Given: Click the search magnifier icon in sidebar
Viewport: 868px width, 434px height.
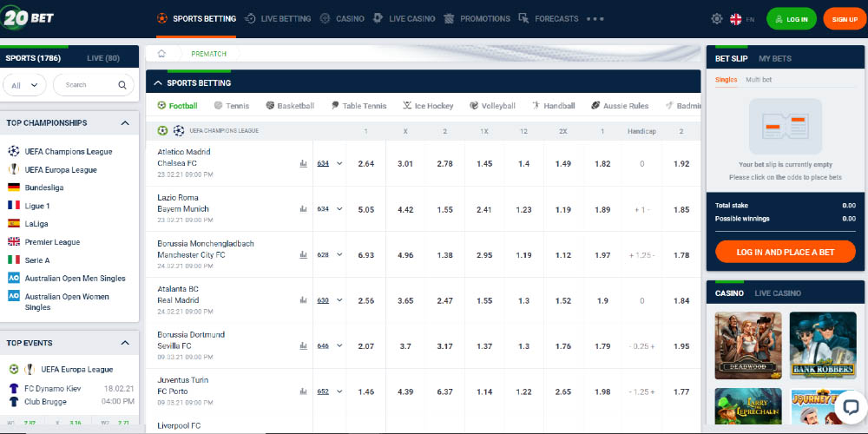Looking at the screenshot, I should [x=122, y=85].
